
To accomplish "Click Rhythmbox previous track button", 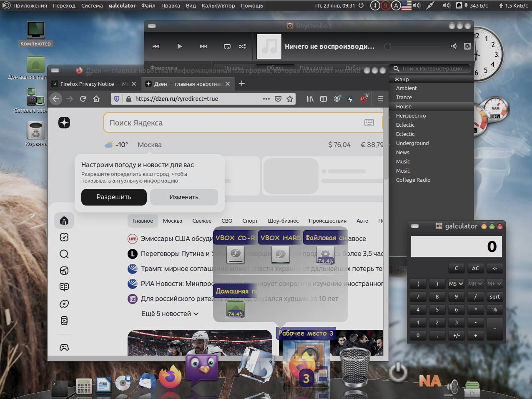I will click(x=156, y=46).
